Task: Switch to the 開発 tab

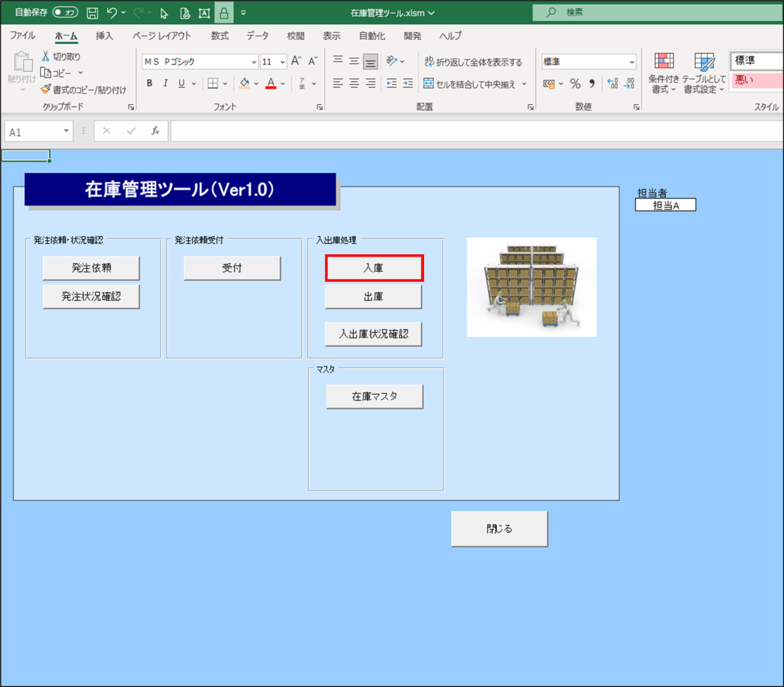Action: [413, 36]
